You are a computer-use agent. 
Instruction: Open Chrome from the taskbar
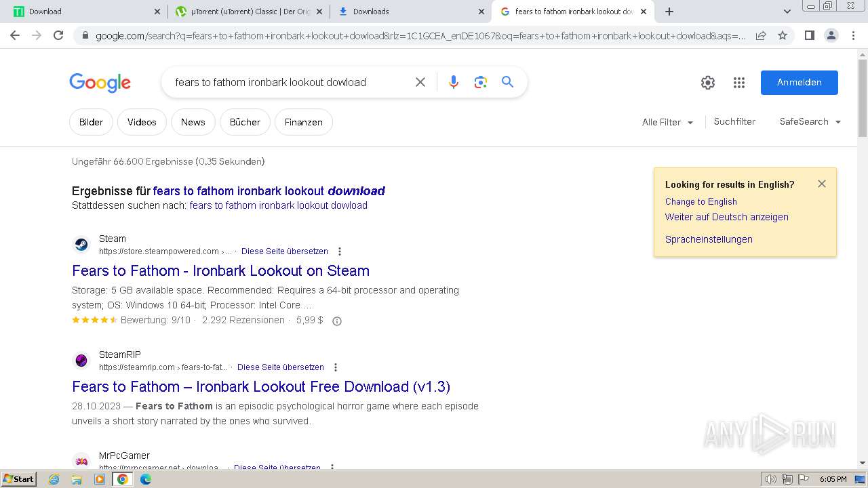(123, 479)
